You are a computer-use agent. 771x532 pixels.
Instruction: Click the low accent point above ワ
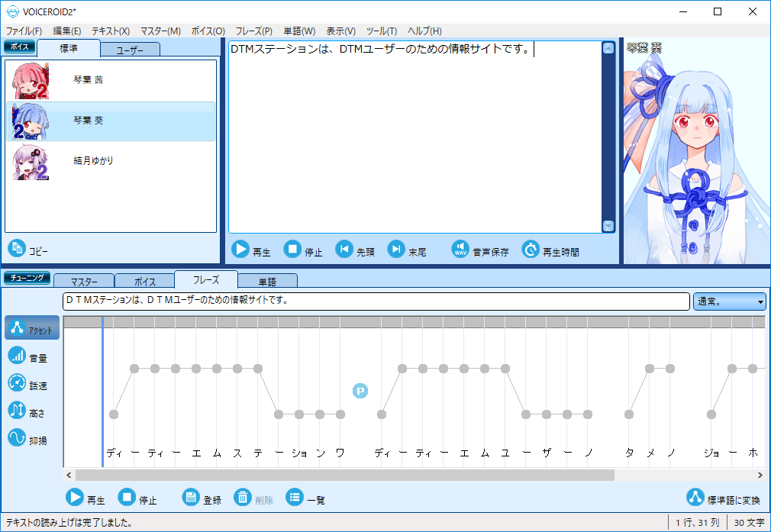340,414
